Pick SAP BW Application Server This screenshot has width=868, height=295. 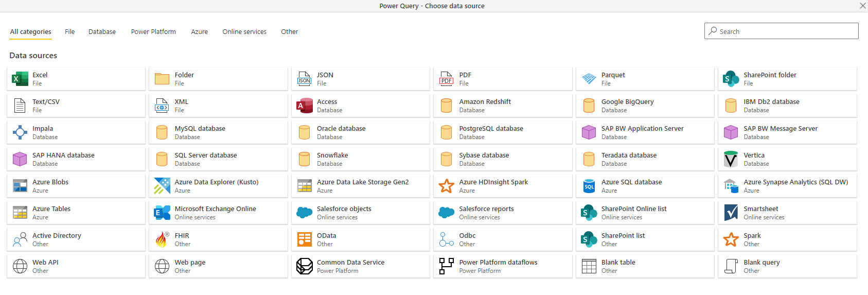[x=645, y=132]
